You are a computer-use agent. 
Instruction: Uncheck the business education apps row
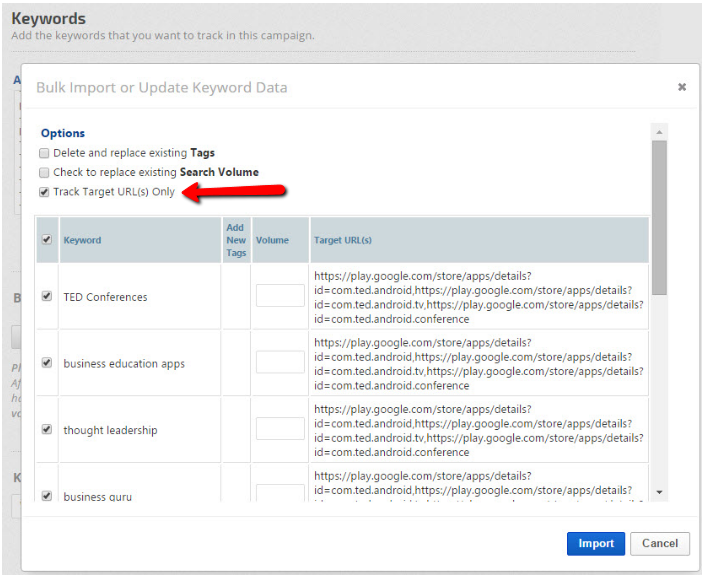coord(46,363)
